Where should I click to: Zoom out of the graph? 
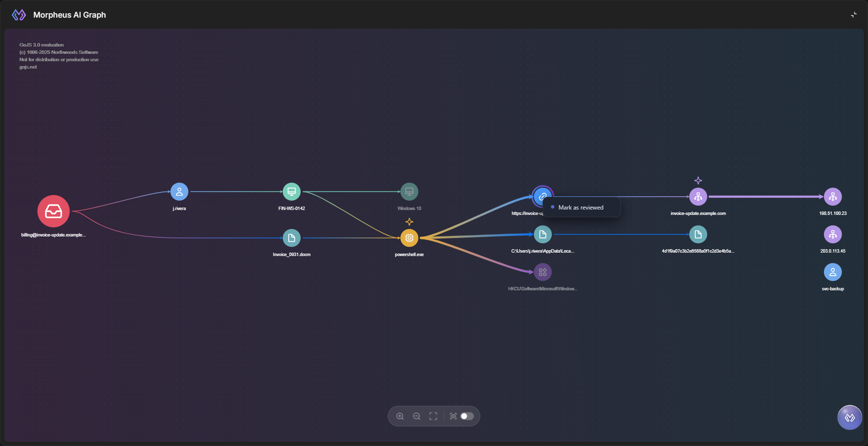coord(416,416)
